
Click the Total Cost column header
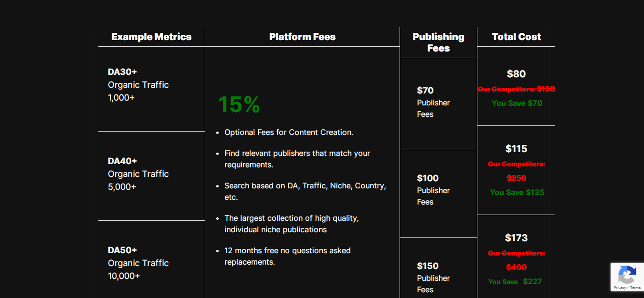[516, 37]
